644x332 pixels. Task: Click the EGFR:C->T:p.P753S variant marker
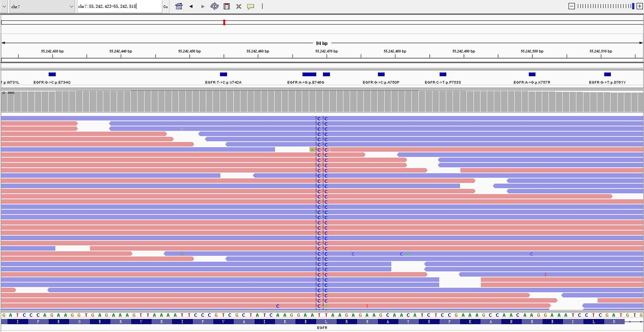click(443, 74)
